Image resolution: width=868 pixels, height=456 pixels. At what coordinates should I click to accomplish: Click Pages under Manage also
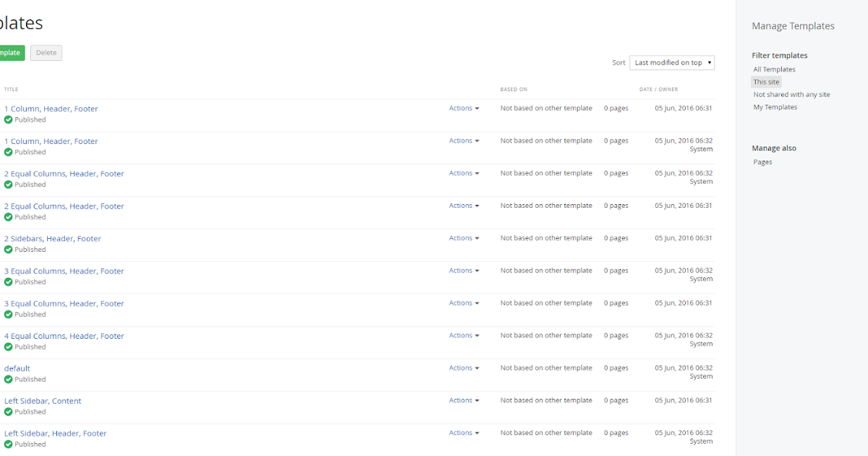[x=762, y=161]
